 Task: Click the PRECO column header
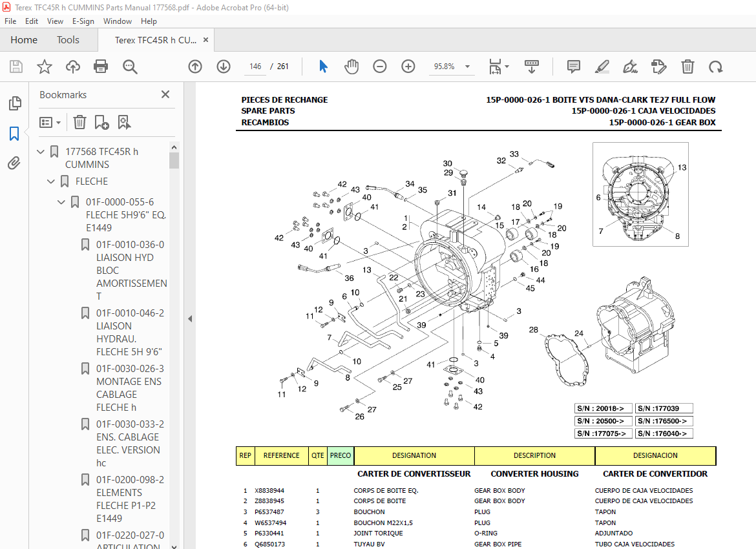(341, 455)
